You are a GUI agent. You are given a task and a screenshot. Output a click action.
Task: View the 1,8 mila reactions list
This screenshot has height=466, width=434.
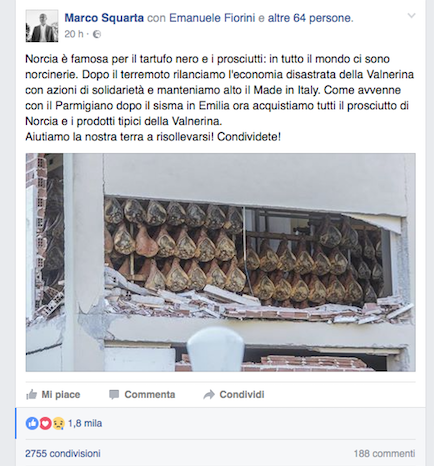[85, 423]
